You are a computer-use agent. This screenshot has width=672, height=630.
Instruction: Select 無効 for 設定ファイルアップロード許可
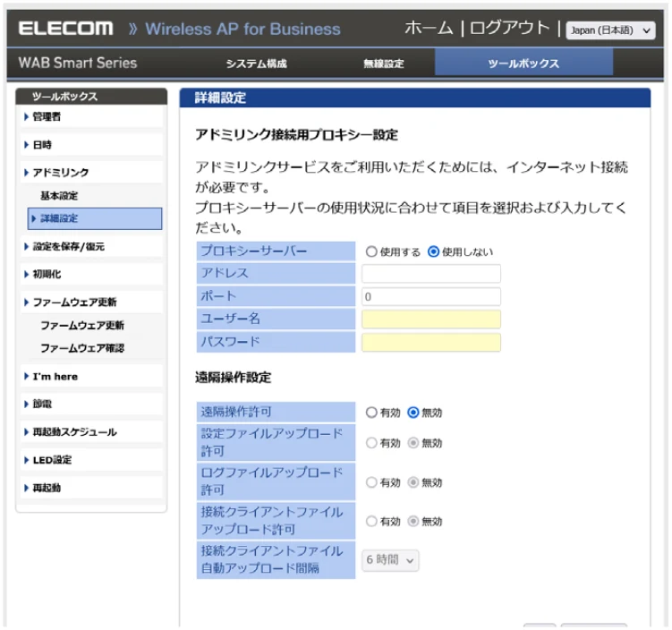coord(413,443)
